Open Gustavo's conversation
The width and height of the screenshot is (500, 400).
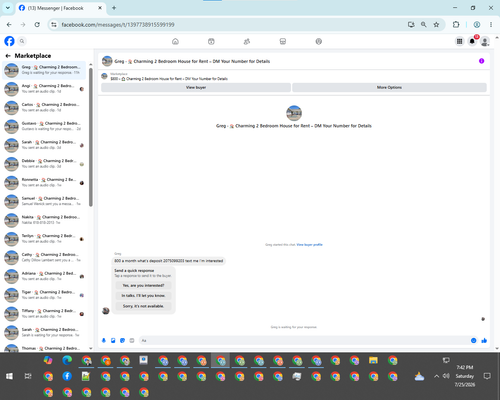44,126
